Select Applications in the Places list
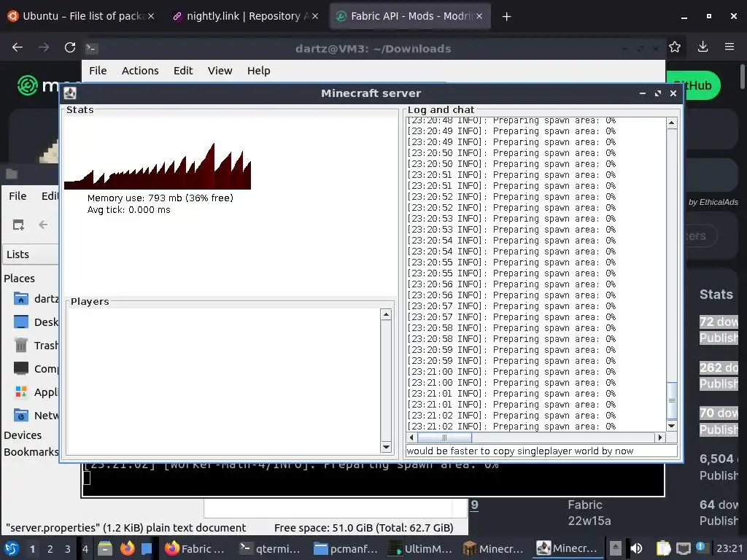747x560 pixels. [x=36, y=392]
